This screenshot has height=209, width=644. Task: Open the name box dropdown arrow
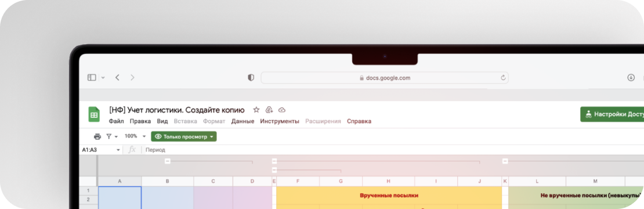[118, 150]
